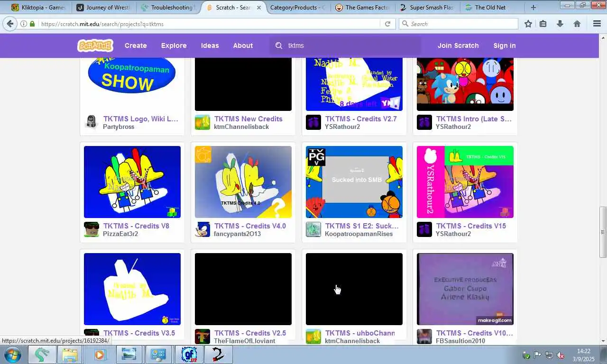
Task: Switch to the Category:Products tab
Action: [298, 7]
